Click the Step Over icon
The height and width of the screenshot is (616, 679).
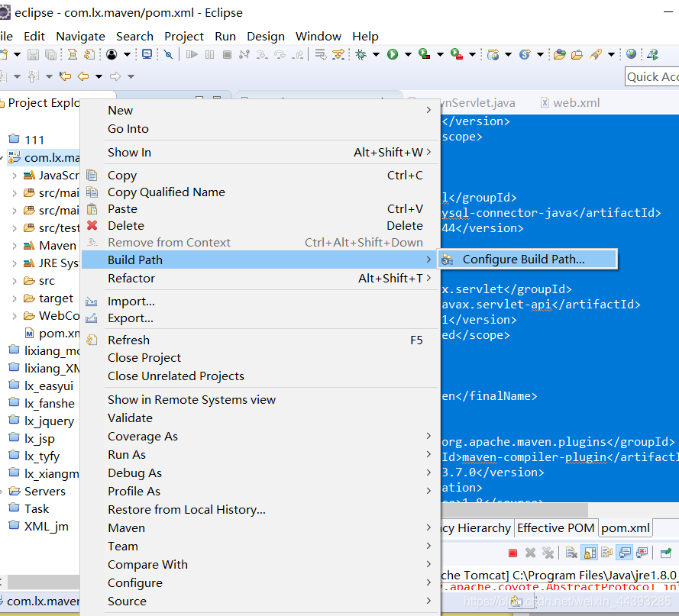[280, 54]
